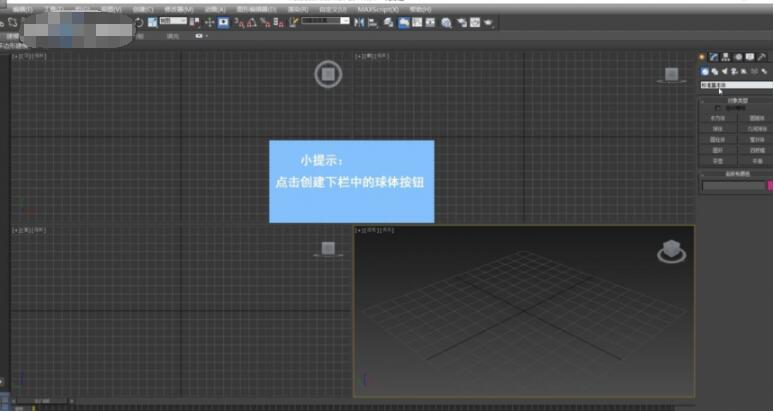This screenshot has width=774, height=412.
Task: Open the Hierarchy panel tab
Action: pyautogui.click(x=726, y=57)
